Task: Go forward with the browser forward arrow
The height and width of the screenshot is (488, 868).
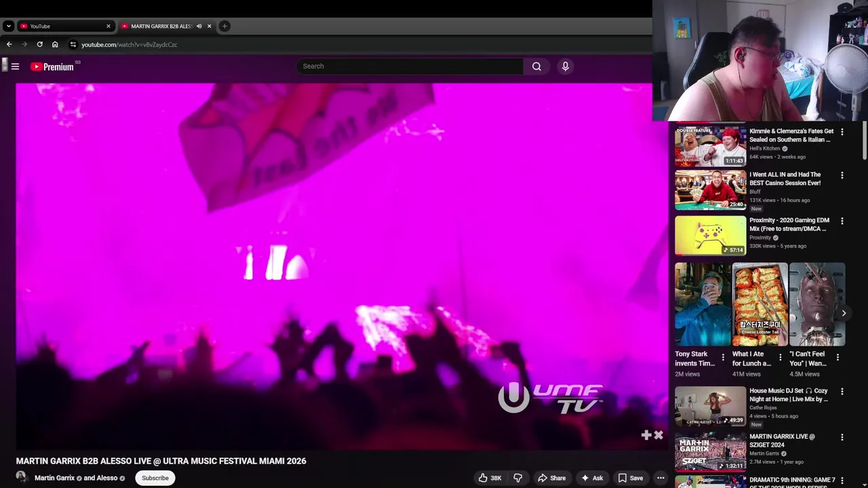Action: (24, 45)
